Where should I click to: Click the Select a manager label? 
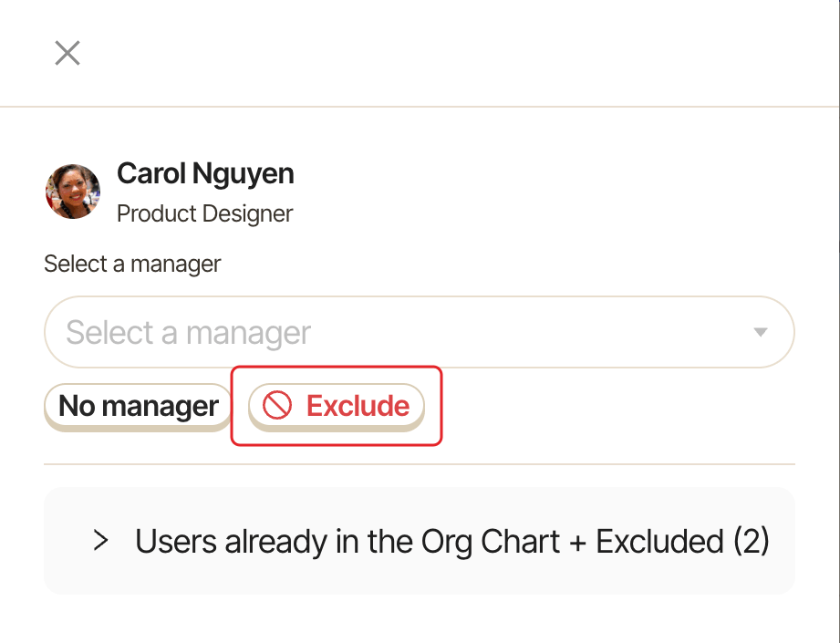pos(132,264)
